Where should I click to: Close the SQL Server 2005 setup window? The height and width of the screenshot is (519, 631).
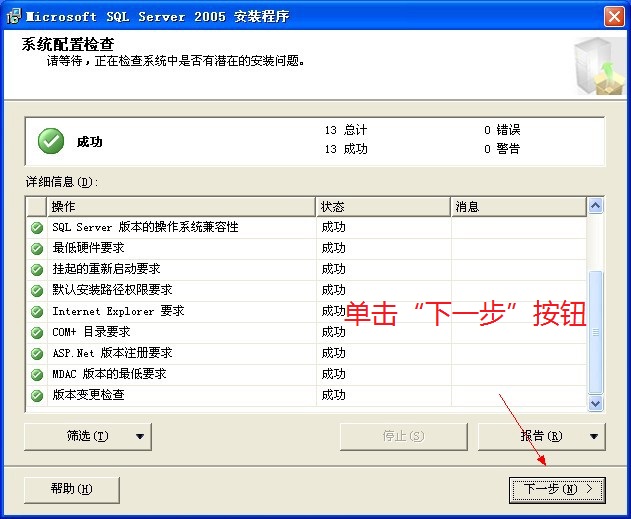[614, 15]
